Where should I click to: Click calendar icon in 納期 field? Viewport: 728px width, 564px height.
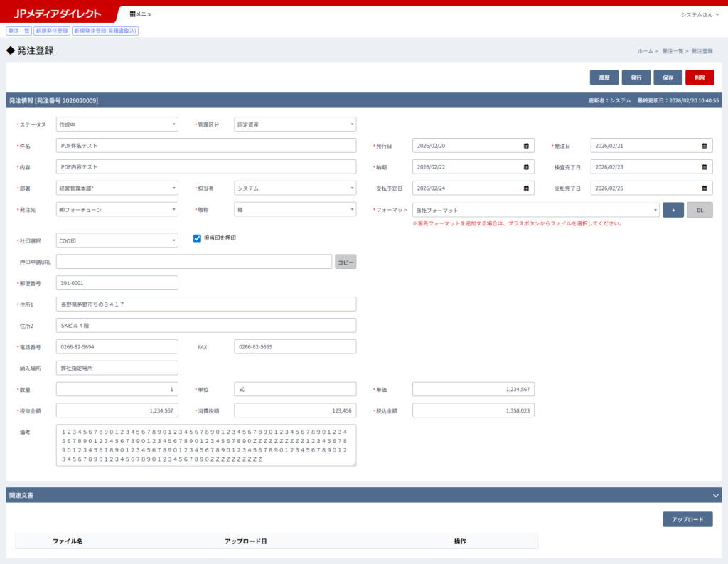click(x=526, y=167)
